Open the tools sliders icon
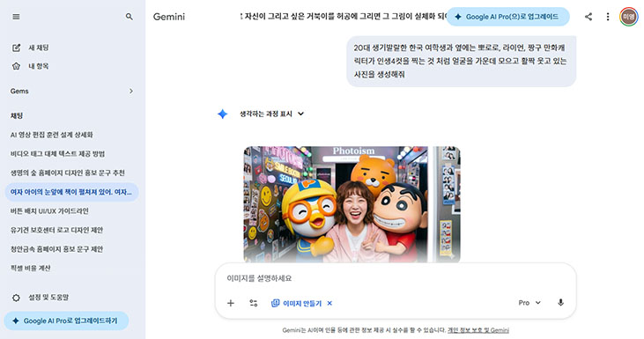Screen dimensions: 644x339 point(254,303)
